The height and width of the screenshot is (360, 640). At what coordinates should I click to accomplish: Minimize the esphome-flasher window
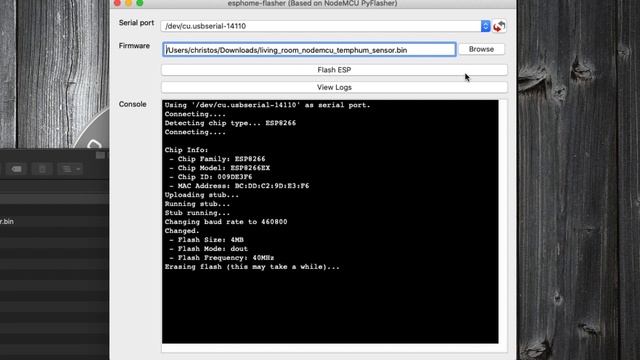coord(129,3)
